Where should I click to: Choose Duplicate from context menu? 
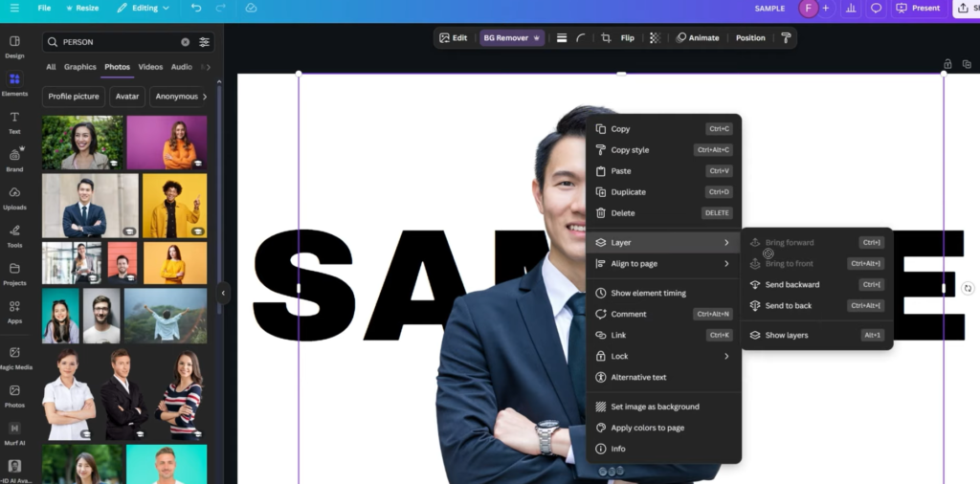pyautogui.click(x=664, y=192)
